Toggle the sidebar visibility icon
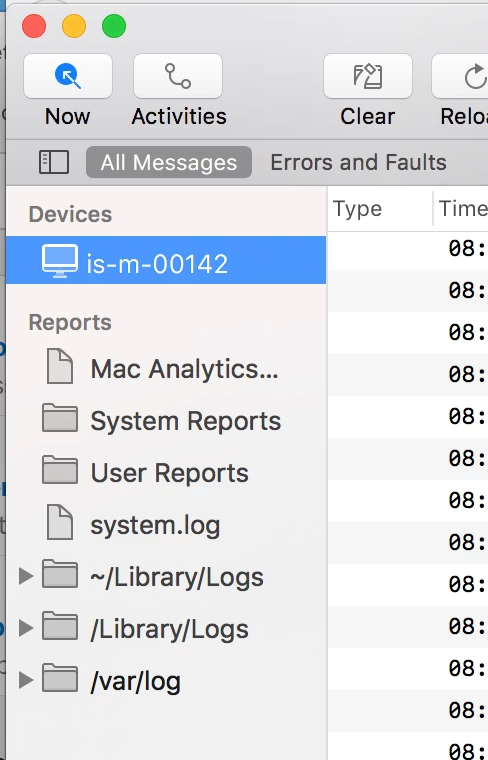Screen dimensions: 488x760 tap(53, 162)
